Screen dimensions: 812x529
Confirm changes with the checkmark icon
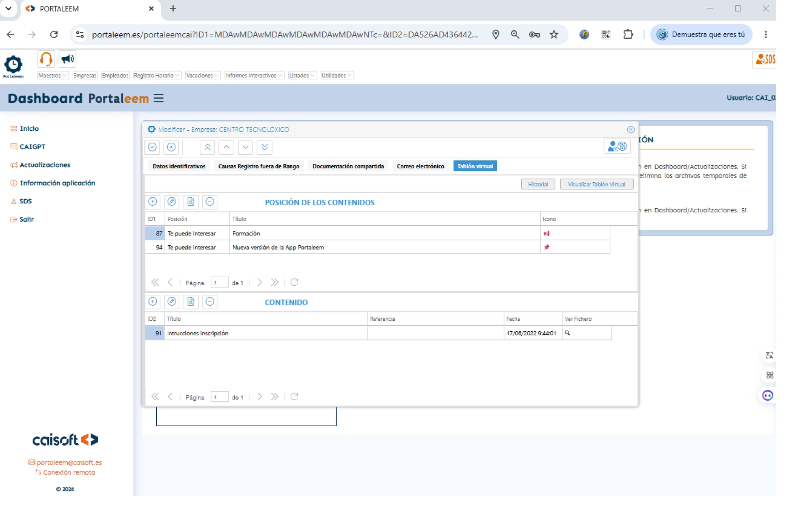pyautogui.click(x=152, y=147)
